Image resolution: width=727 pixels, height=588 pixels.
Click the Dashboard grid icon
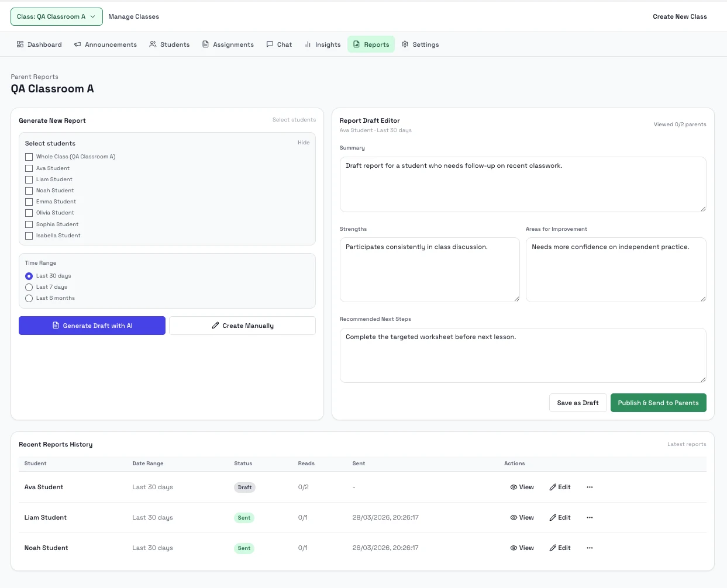point(20,44)
